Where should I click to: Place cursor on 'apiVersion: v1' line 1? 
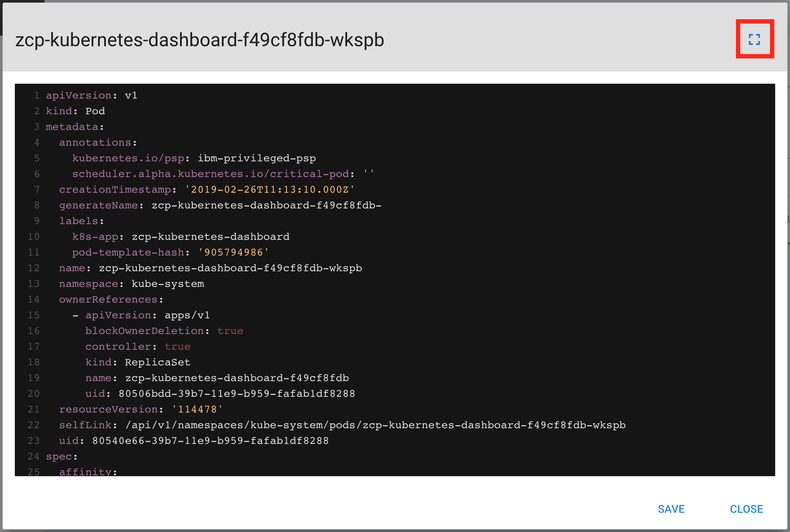[92, 95]
